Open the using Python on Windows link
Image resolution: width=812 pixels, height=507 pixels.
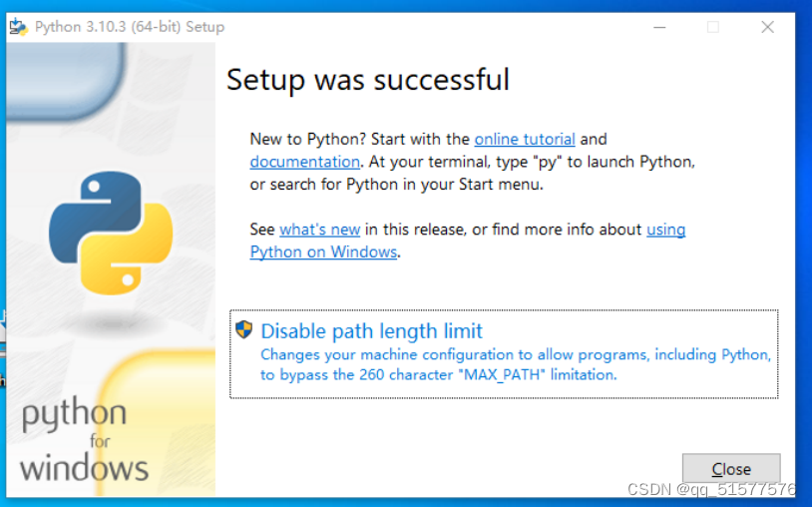323,253
